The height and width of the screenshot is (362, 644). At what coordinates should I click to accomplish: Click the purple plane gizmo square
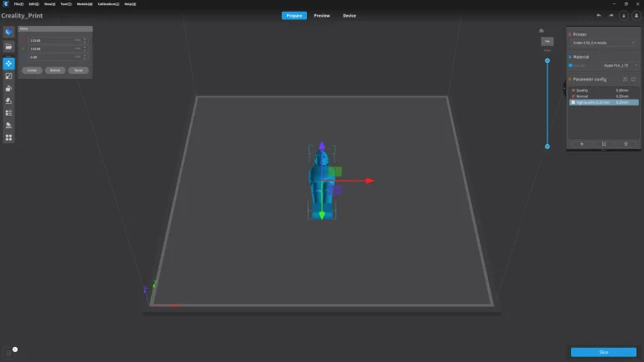335,190
